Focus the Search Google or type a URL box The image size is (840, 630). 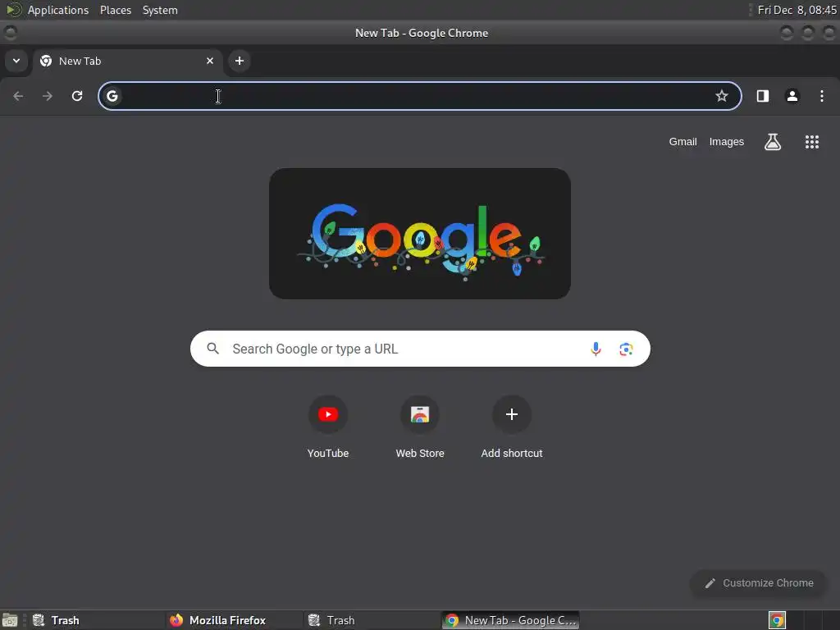tap(420, 349)
